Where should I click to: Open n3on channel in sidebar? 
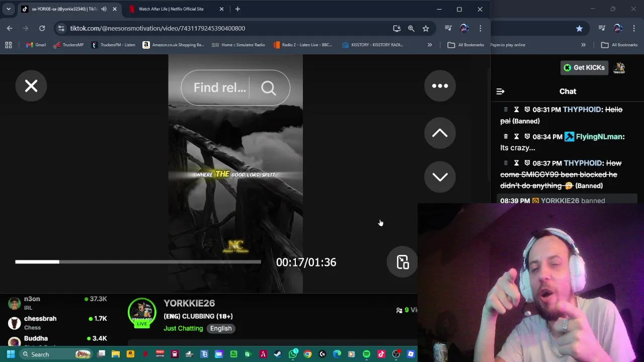tap(58, 303)
